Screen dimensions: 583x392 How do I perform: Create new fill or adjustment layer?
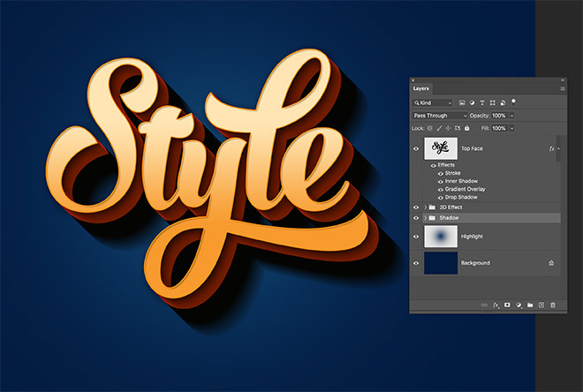click(x=519, y=305)
